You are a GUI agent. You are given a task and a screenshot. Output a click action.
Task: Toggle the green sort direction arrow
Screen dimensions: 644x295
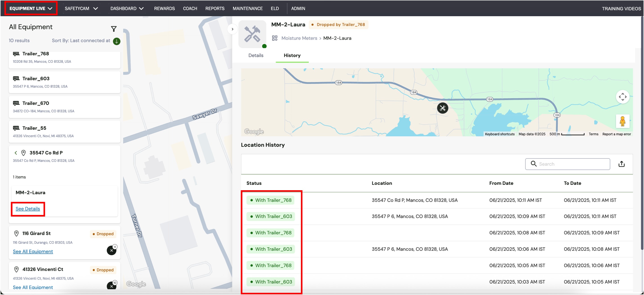pos(116,41)
